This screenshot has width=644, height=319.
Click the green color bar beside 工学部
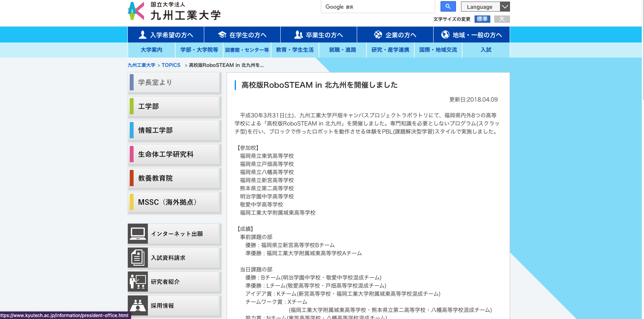point(132,106)
